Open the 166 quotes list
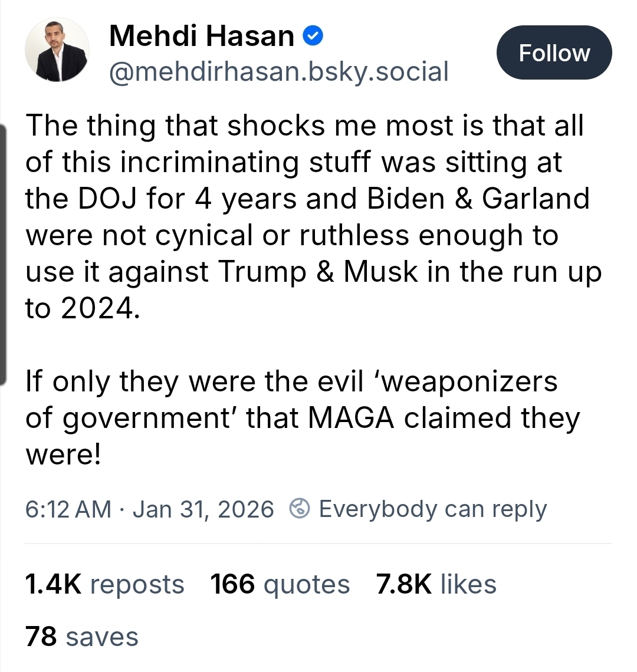Viewport: 637px width, 672px height. pyautogui.click(x=280, y=584)
